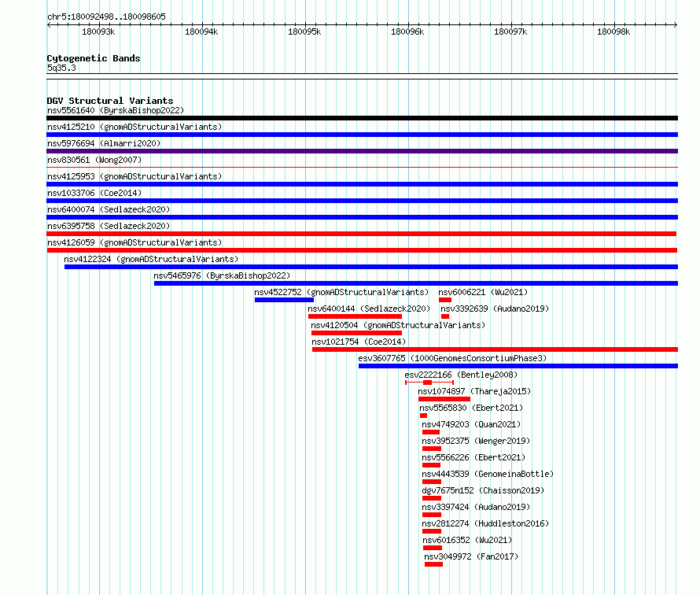Click the red nsv4120504 variant bar
The image size is (700, 595).
coord(357,333)
